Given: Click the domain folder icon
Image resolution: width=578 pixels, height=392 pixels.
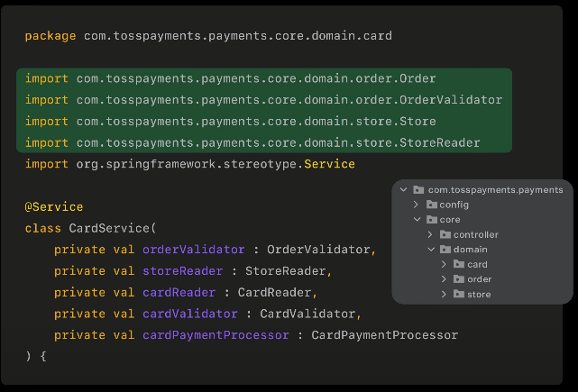Looking at the screenshot, I should point(445,250).
